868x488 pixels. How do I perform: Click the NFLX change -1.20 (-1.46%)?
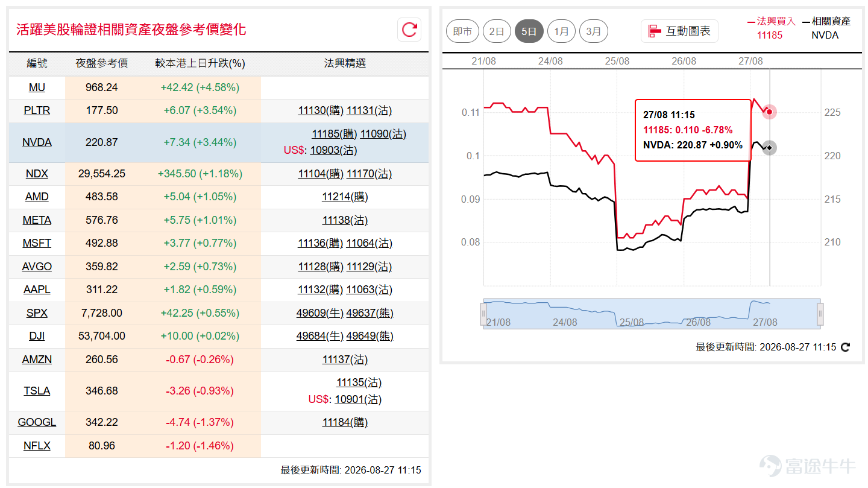pos(200,446)
